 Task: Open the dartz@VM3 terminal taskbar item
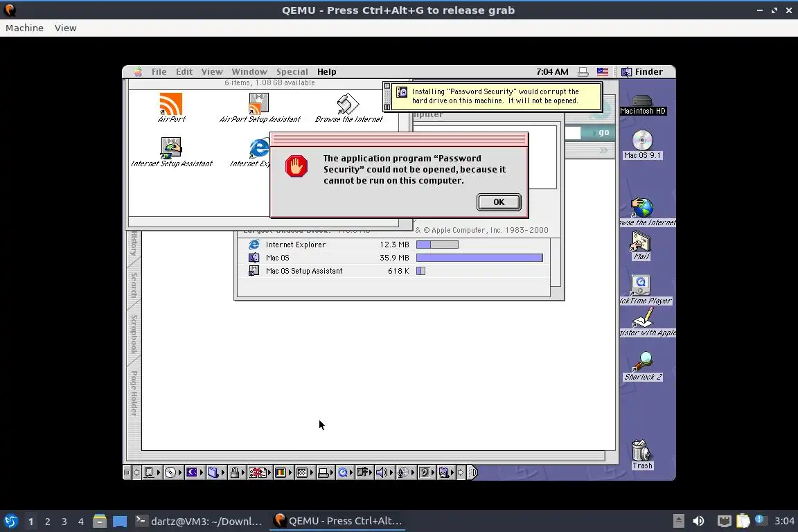pos(199,522)
